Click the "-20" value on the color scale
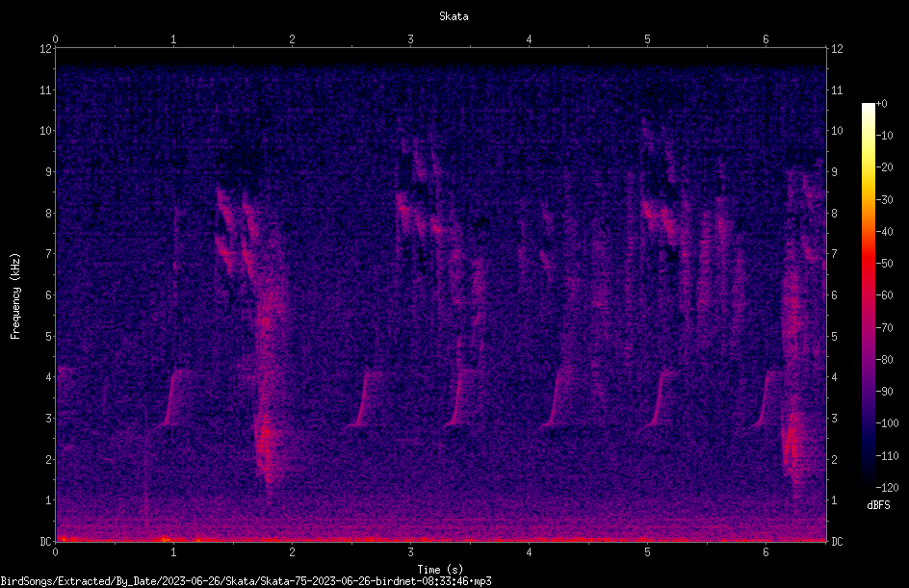This screenshot has height=588, width=909. (884, 167)
